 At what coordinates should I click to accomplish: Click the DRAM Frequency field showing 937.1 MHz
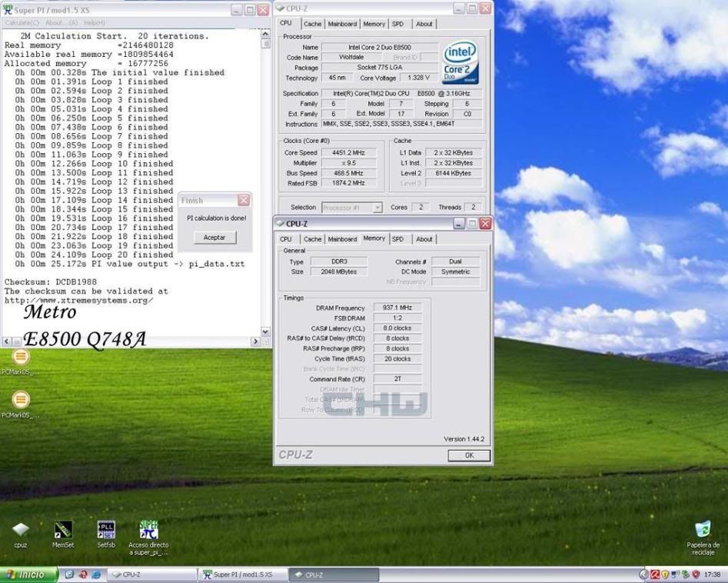[x=397, y=308]
